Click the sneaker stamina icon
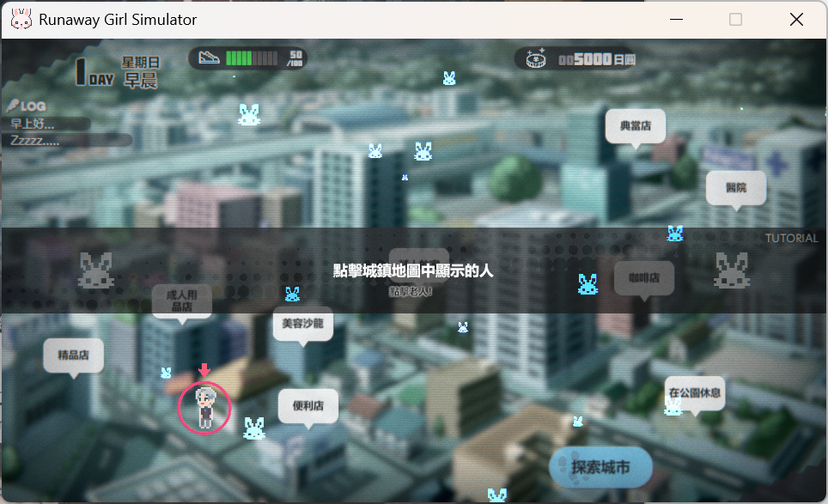828x504 pixels. pos(210,58)
